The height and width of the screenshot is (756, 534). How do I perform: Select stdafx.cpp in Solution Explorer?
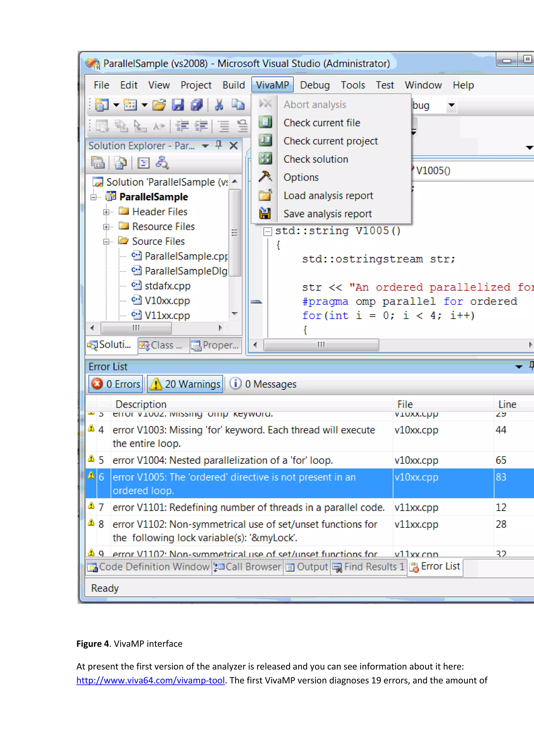(167, 286)
